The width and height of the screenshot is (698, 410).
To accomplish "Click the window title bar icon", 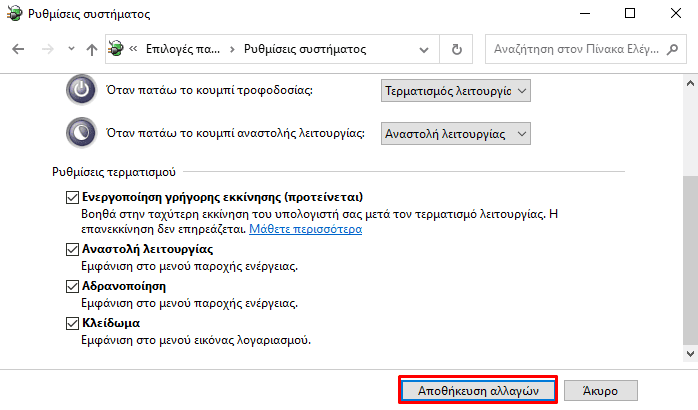I will pyautogui.click(x=14, y=13).
